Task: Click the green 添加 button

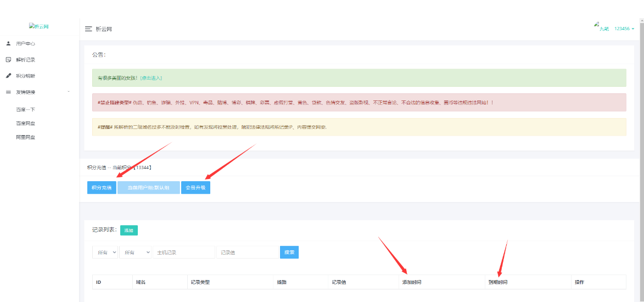Action: click(x=129, y=231)
